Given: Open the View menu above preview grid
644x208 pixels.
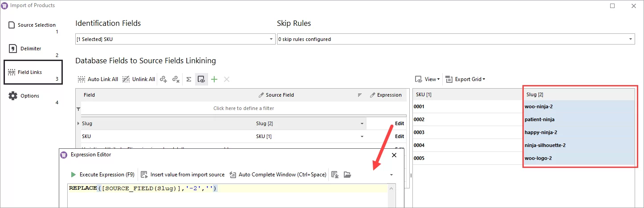Looking at the screenshot, I should (427, 79).
